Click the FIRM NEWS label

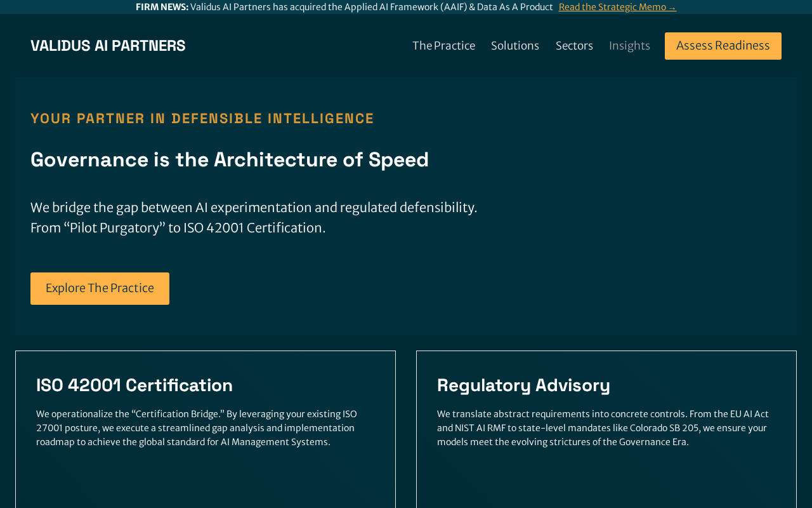coord(162,7)
